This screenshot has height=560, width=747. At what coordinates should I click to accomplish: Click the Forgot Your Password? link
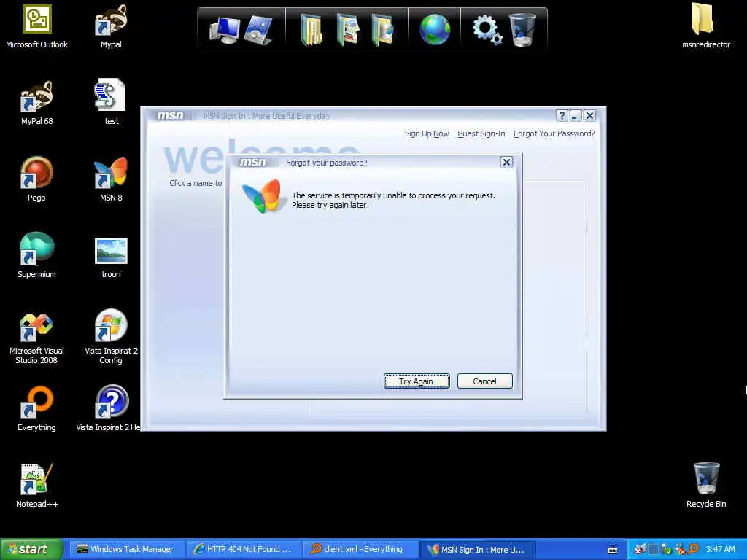tap(554, 134)
